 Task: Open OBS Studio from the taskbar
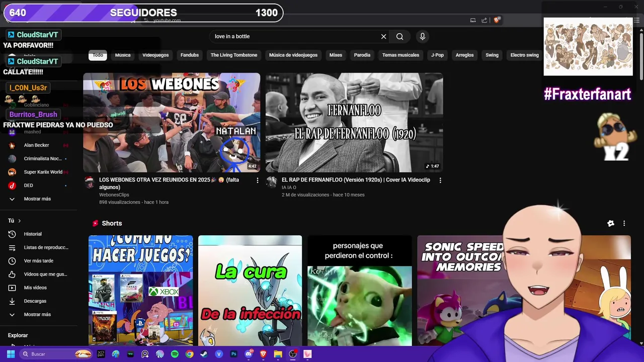point(293,354)
